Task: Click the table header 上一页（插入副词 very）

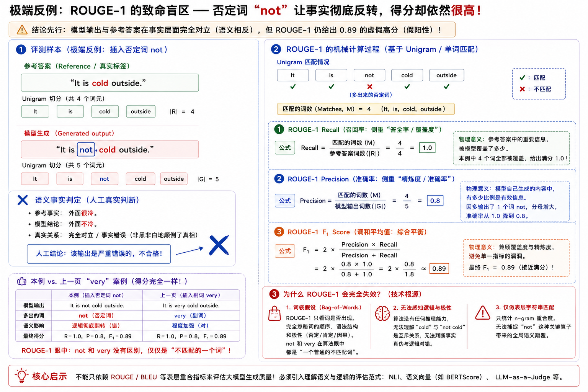Action: 191,295
